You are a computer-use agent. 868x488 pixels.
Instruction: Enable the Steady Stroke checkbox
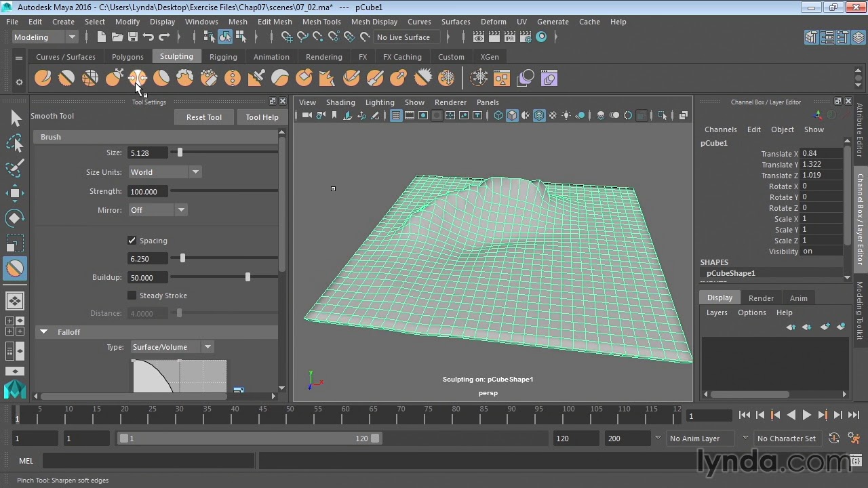(x=132, y=296)
